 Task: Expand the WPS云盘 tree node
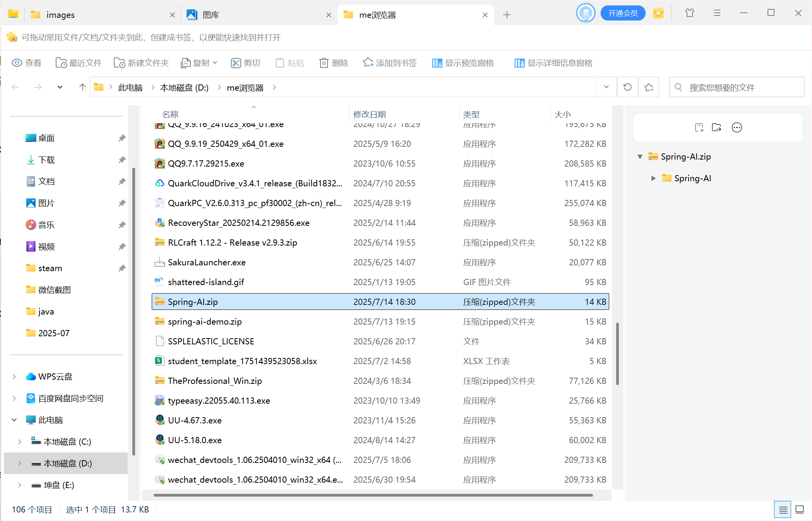14,377
